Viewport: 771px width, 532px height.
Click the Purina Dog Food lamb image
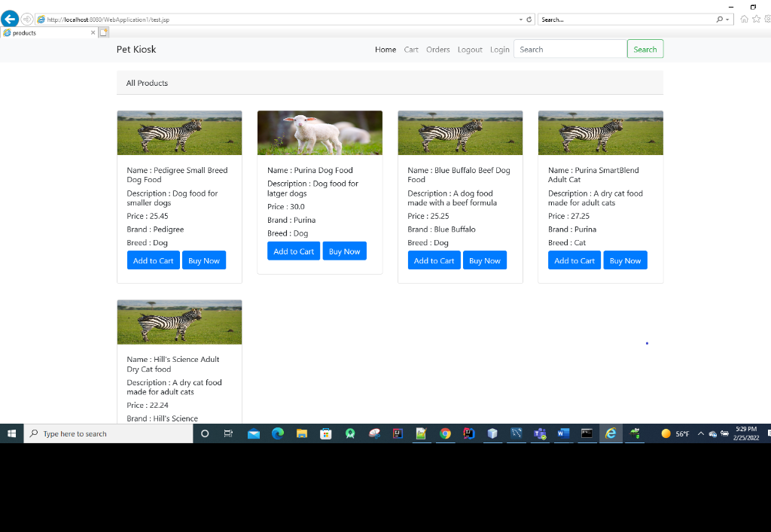coord(319,132)
